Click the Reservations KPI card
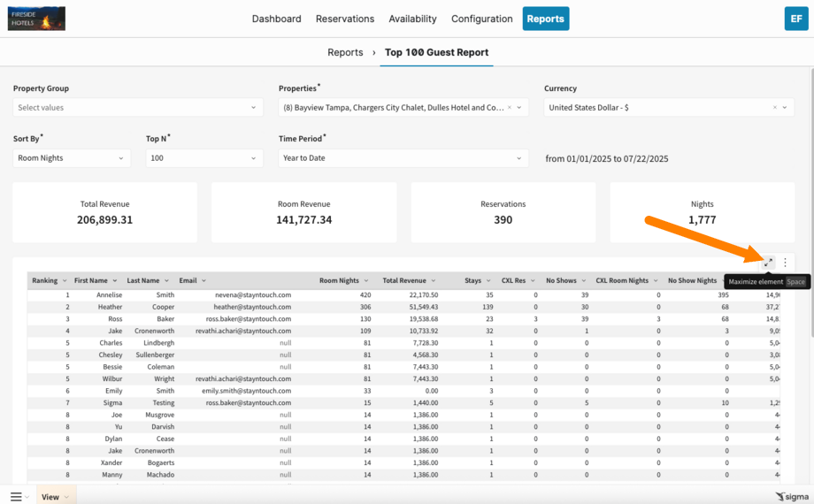 click(x=503, y=212)
